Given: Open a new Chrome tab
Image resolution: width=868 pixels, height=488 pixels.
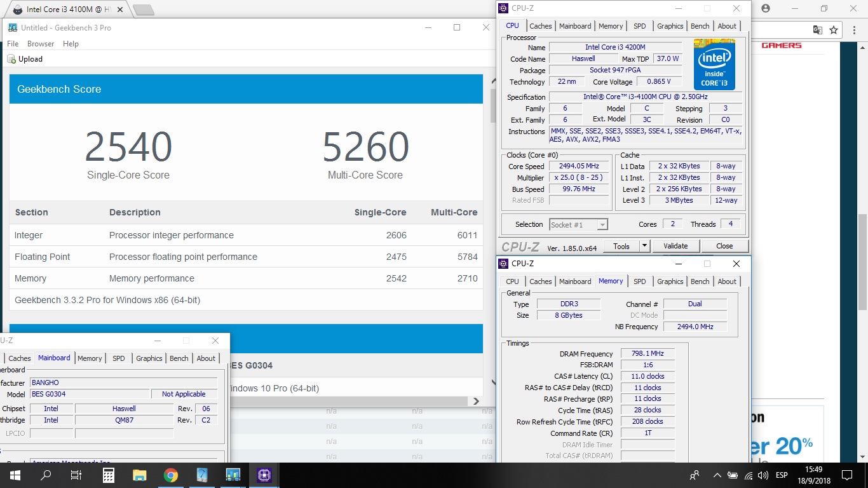Looking at the screenshot, I should pos(144,10).
